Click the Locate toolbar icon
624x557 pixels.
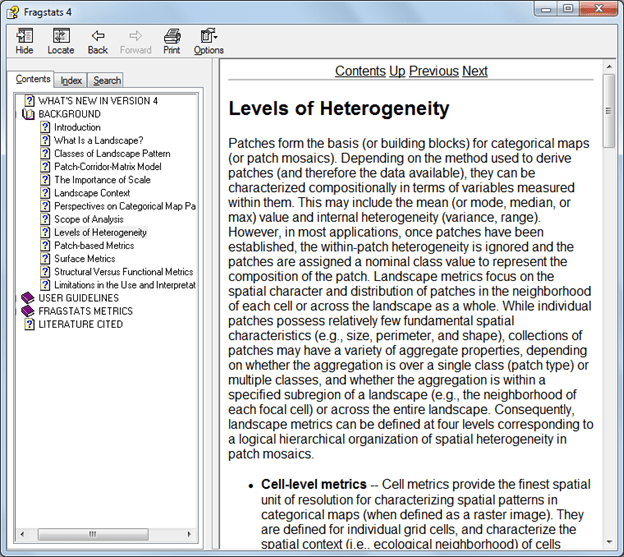pos(60,41)
